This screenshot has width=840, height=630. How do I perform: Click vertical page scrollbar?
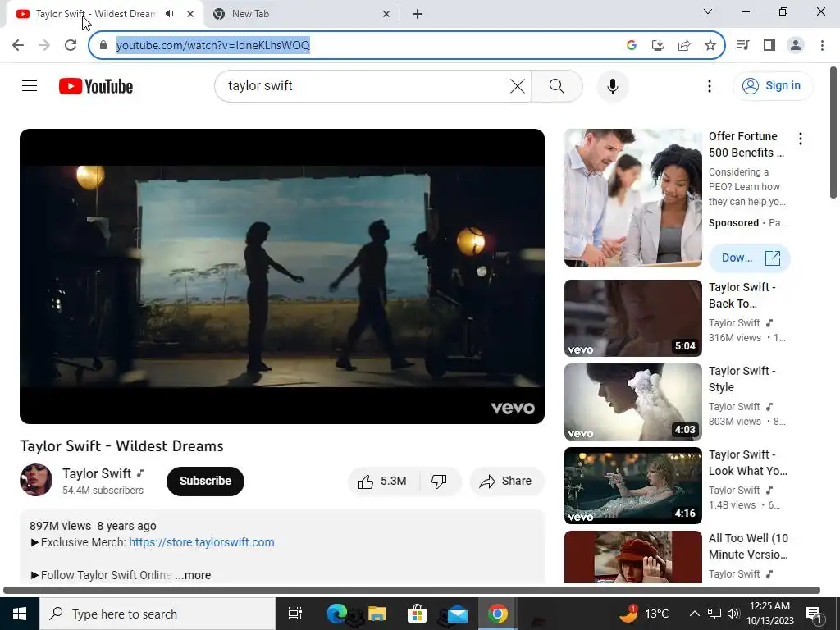pyautogui.click(x=833, y=133)
